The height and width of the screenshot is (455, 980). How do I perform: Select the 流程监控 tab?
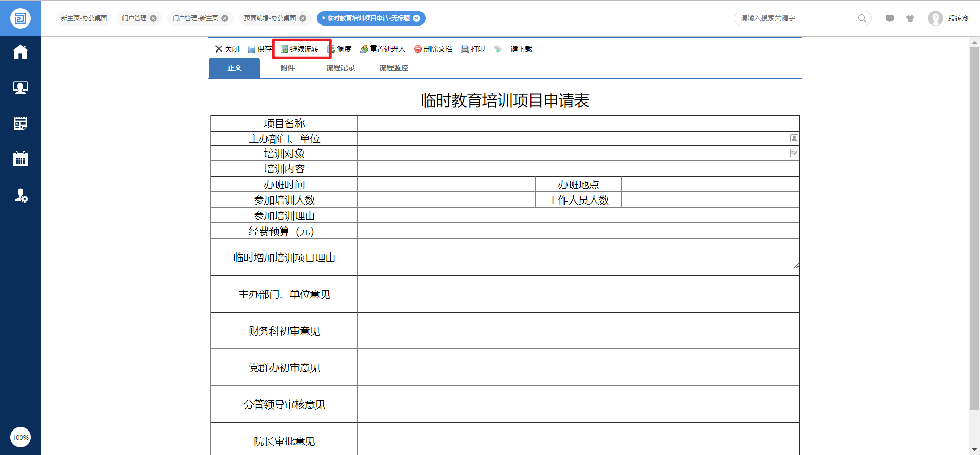point(394,68)
